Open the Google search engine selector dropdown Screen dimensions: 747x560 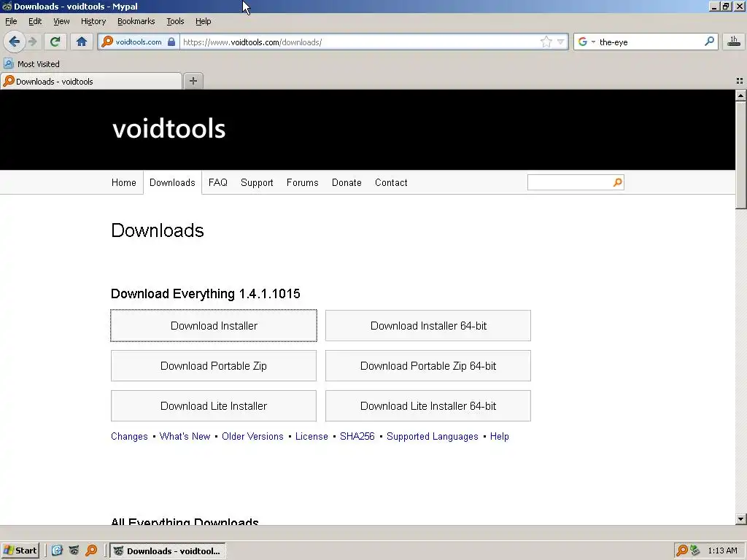tap(587, 42)
